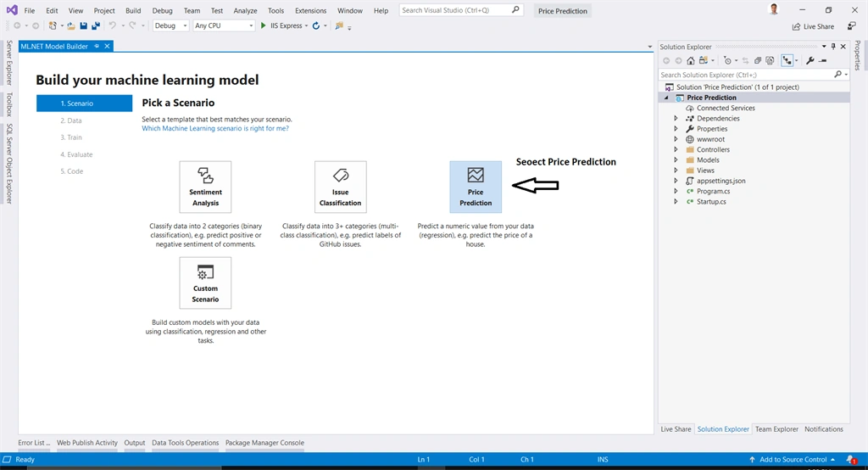The width and height of the screenshot is (868, 470).
Task: Open the Server Explorer side tab
Action: pyautogui.click(x=9, y=62)
